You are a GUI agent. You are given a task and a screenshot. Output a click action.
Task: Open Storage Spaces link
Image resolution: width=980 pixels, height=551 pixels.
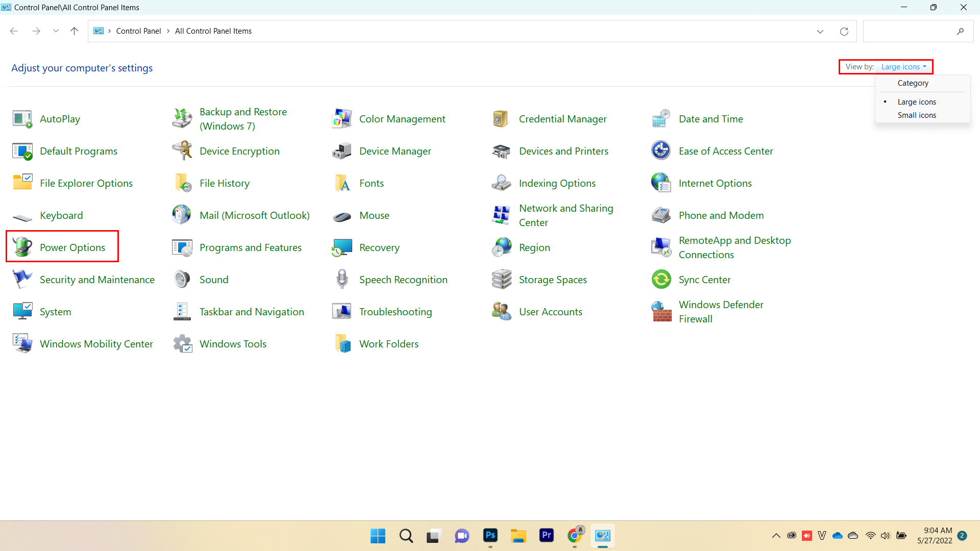[x=553, y=280]
